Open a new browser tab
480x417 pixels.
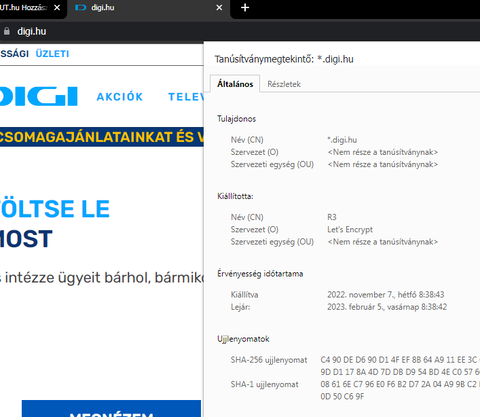[x=245, y=7]
